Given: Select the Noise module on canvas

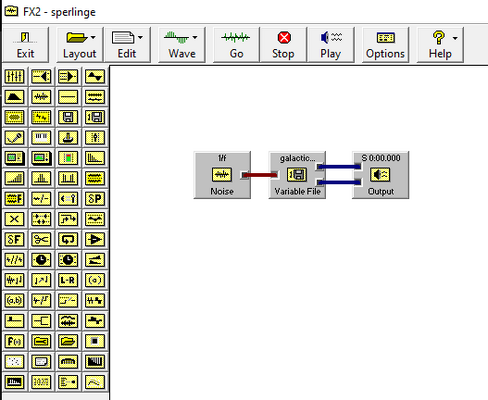Looking at the screenshot, I should pos(222,175).
